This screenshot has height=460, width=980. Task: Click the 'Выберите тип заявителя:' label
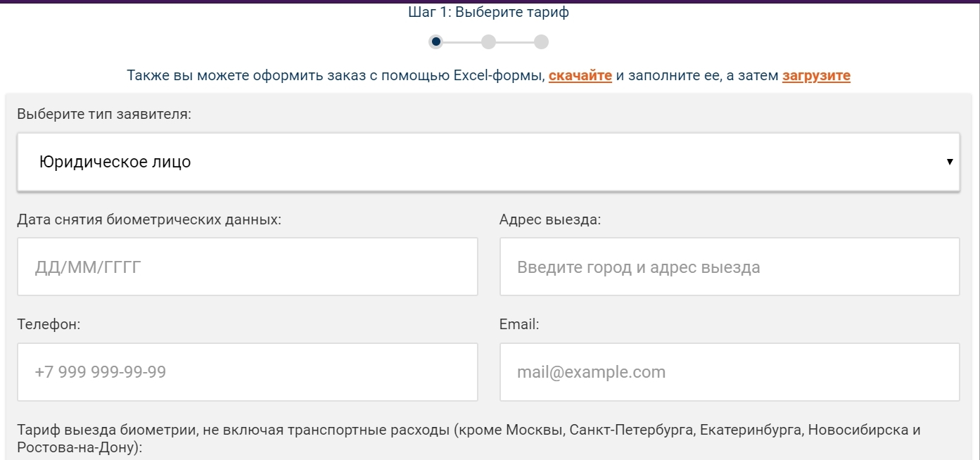tap(104, 114)
